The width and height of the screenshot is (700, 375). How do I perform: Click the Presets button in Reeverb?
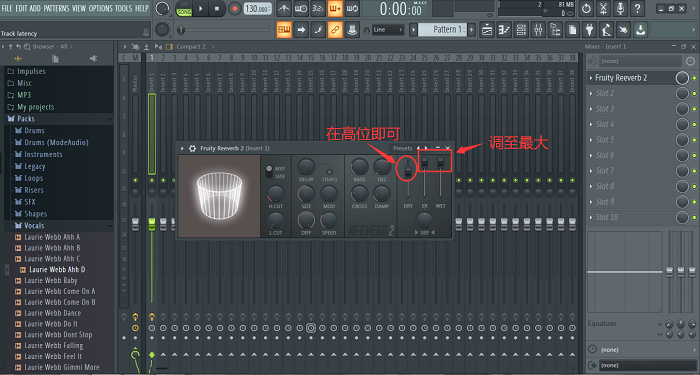point(402,148)
